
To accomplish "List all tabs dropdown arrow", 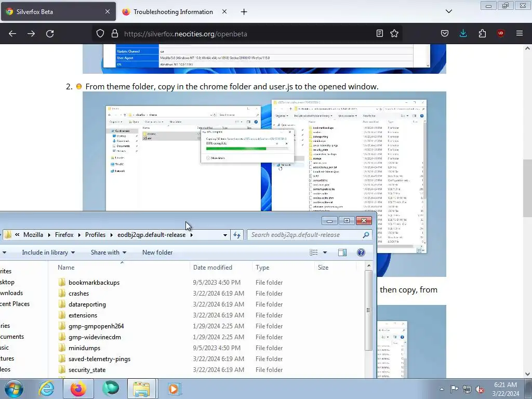I will point(449,11).
